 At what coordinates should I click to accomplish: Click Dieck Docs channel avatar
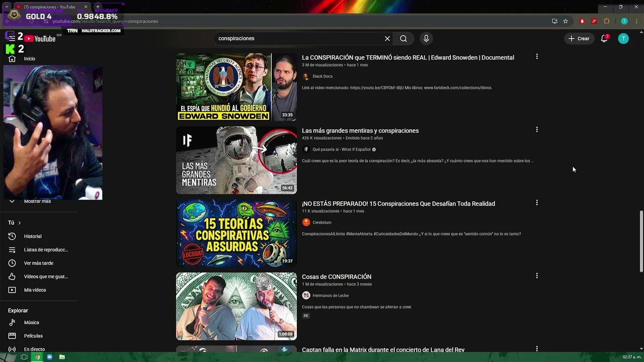[x=306, y=76]
